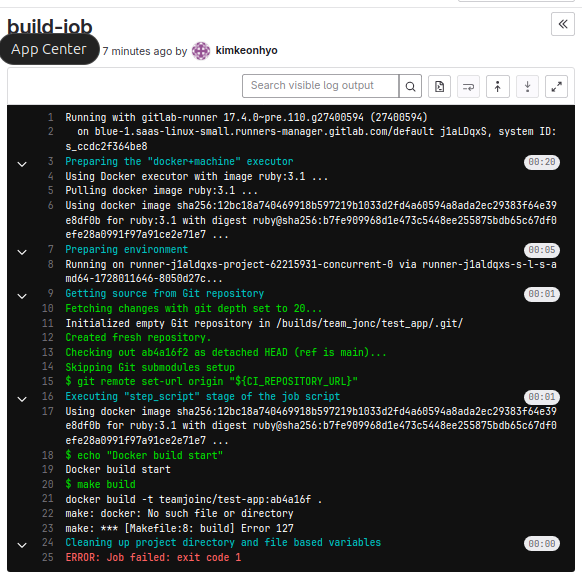This screenshot has width=582, height=587.
Task: Show log in full screen
Action: [556, 86]
